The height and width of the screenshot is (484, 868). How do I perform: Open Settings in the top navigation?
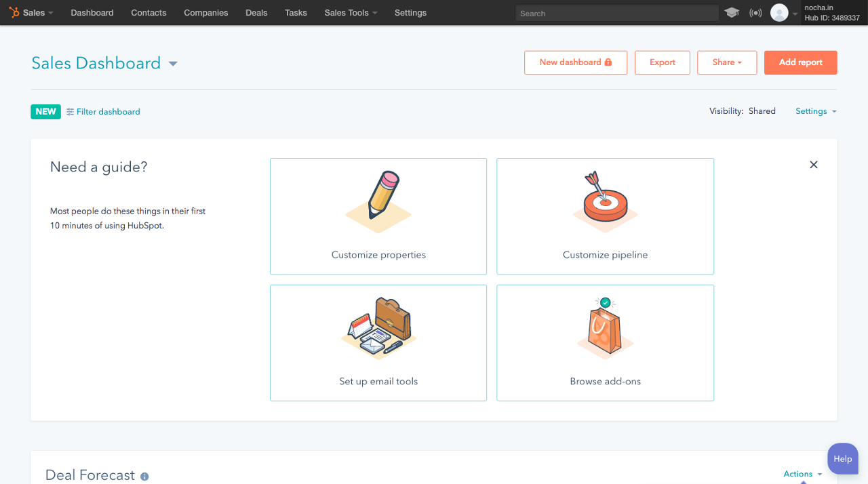click(410, 13)
